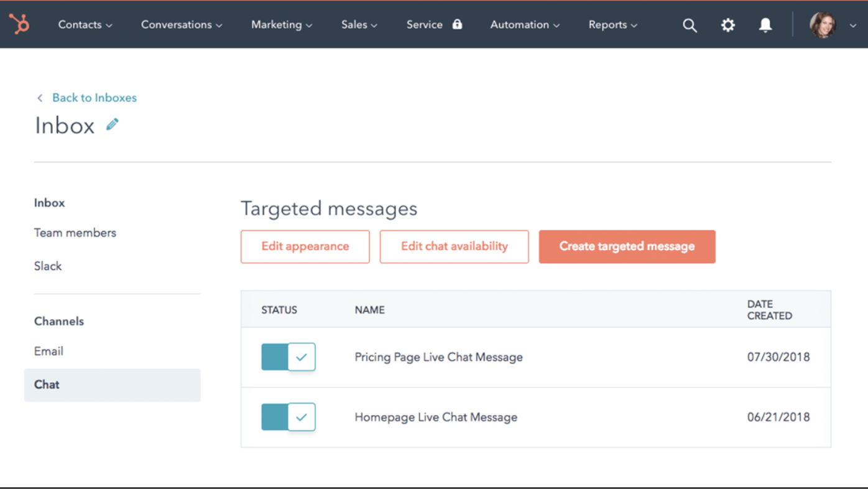Click the Targeted messages heading
Viewport: 868px width, 489px height.
[329, 208]
